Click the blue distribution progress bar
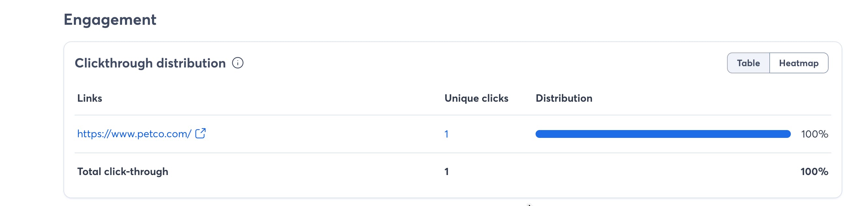The width and height of the screenshot is (868, 206). [663, 134]
